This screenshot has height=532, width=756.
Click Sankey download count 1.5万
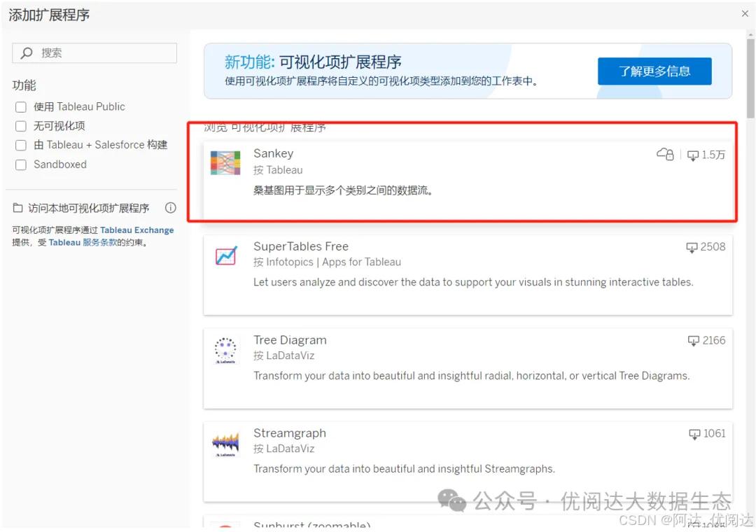coord(713,155)
